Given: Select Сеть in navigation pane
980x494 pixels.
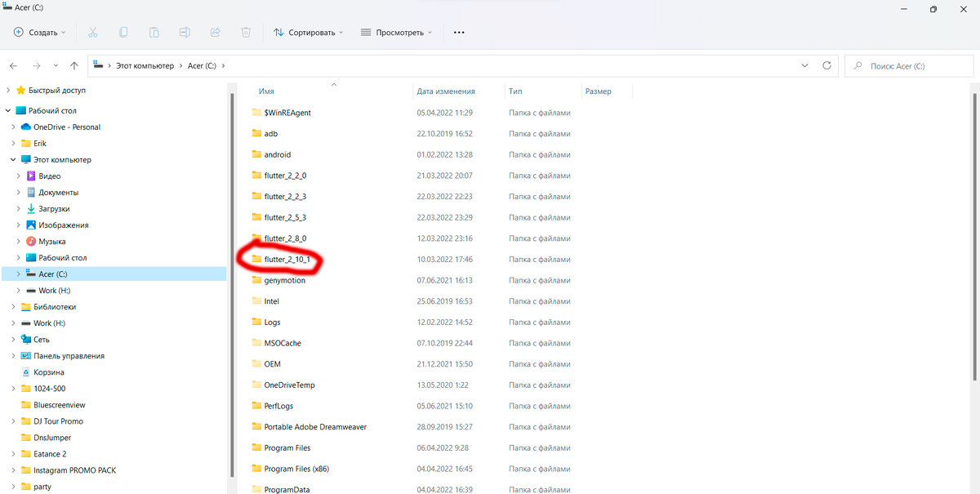Looking at the screenshot, I should click(41, 340).
